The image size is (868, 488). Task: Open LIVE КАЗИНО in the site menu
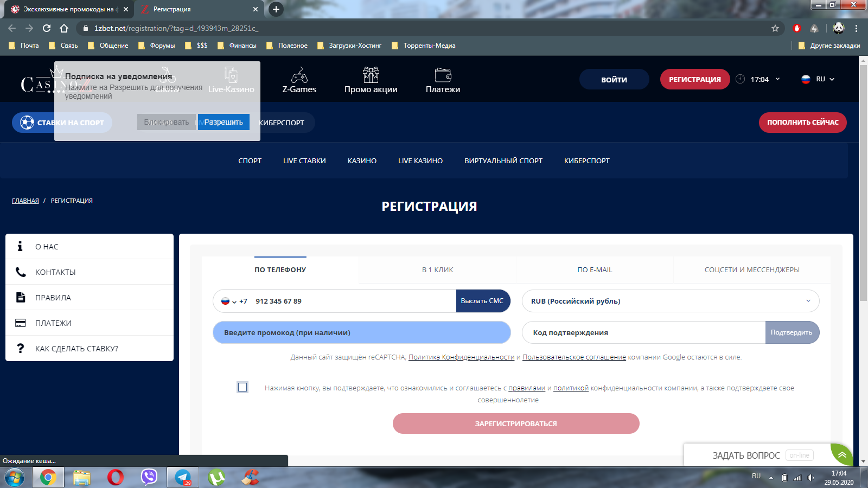(420, 160)
